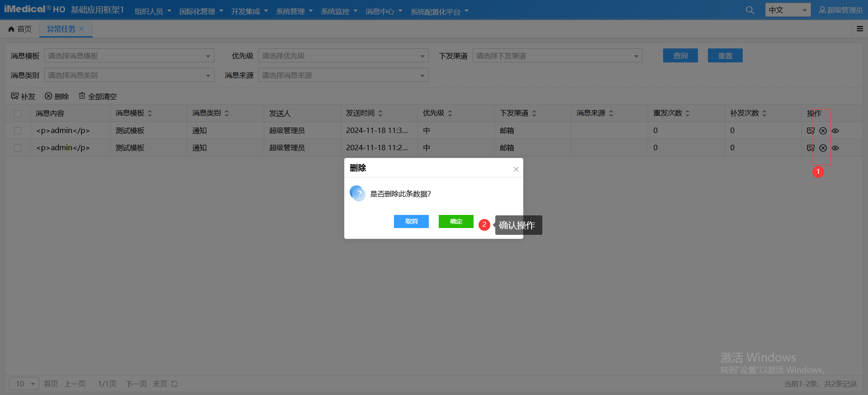Check the first row's checkbox
The height and width of the screenshot is (395, 868).
coord(18,131)
